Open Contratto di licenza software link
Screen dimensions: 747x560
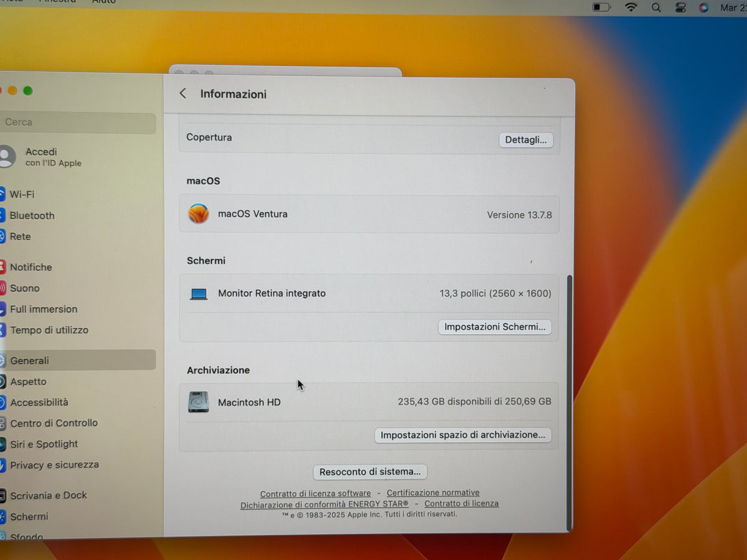tap(316, 493)
